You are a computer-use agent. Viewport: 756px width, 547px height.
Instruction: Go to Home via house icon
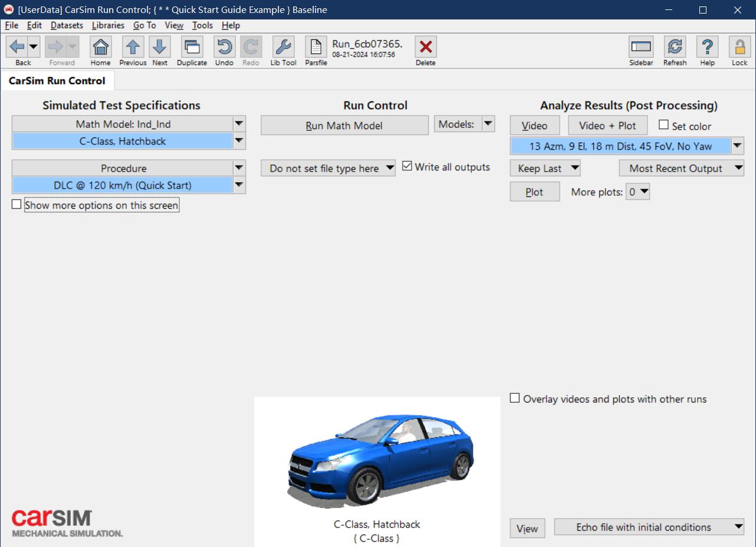101,47
